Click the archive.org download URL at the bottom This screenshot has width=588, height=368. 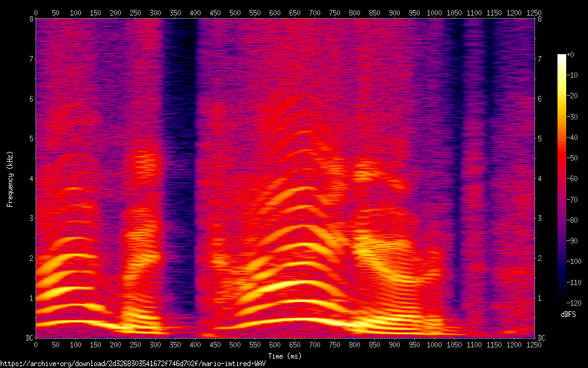click(x=133, y=364)
